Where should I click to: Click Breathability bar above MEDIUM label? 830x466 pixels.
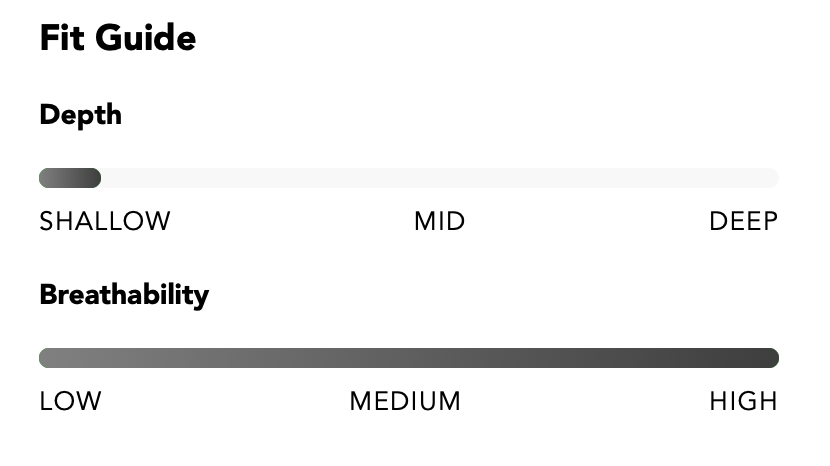(405, 358)
